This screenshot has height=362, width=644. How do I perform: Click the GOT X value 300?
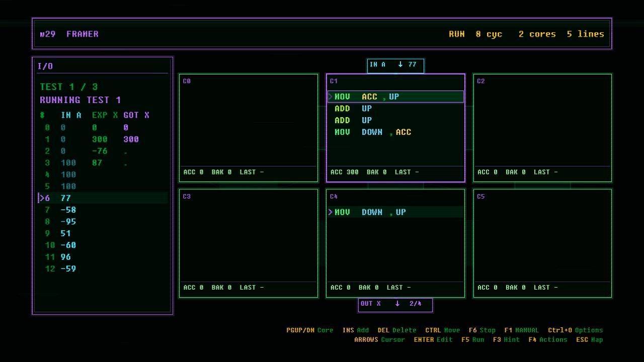(131, 139)
